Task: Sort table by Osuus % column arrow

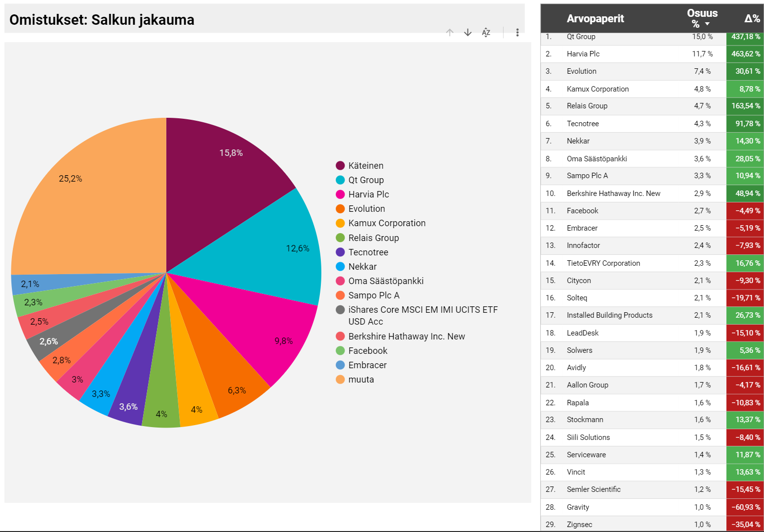Action: (x=708, y=24)
